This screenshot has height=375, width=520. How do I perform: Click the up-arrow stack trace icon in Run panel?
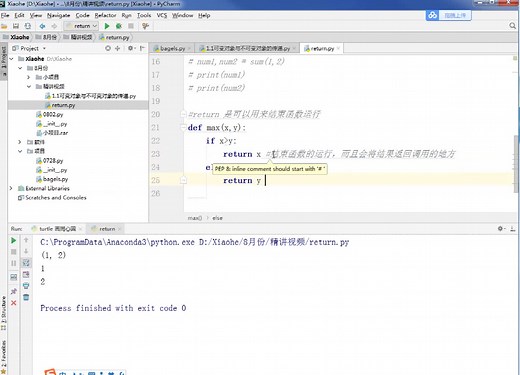point(26,240)
